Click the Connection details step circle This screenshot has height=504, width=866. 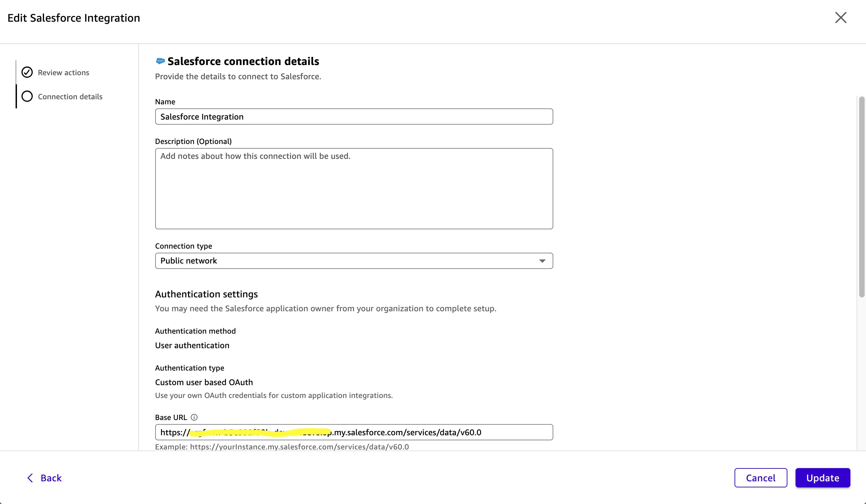[27, 97]
